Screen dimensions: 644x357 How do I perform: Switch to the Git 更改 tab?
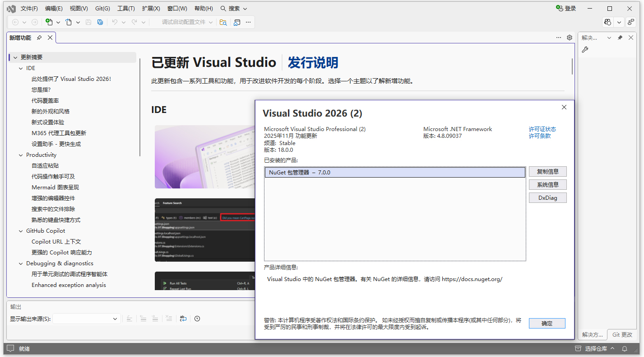pos(622,335)
